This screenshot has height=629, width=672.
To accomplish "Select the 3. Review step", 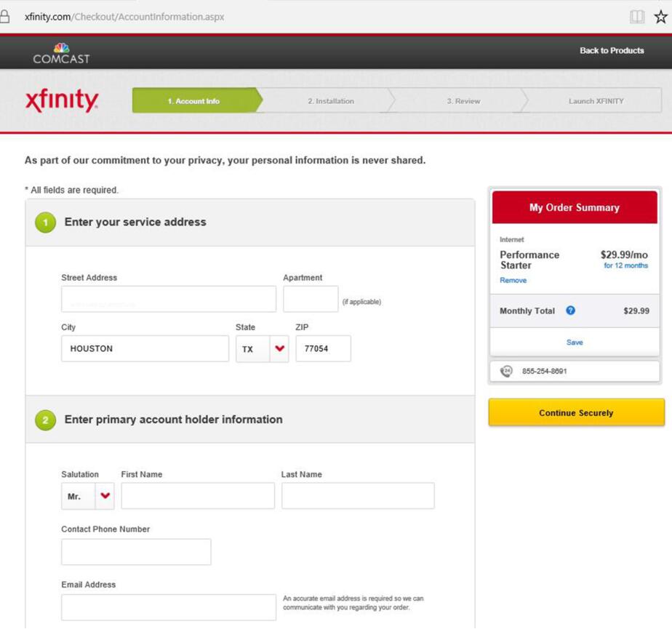I will click(x=463, y=101).
